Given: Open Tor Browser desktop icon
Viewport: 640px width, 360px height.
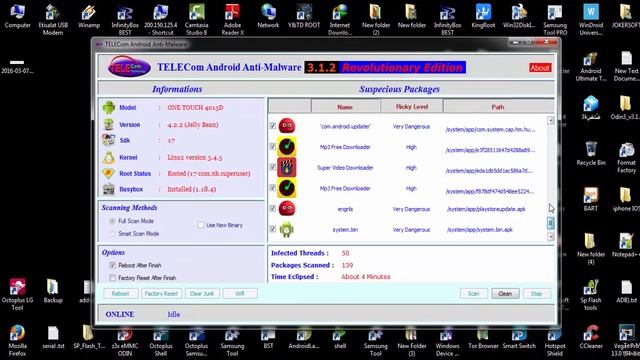Looking at the screenshot, I should click(483, 337).
